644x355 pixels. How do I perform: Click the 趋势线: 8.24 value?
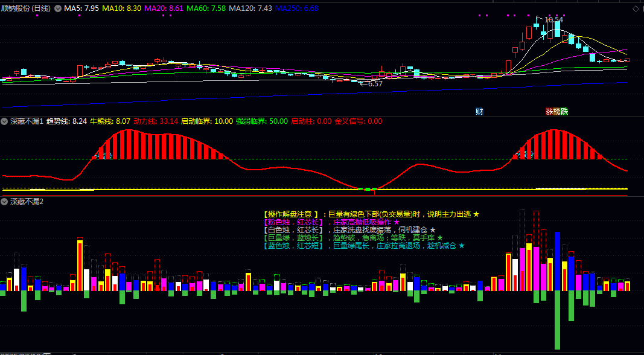(66, 121)
